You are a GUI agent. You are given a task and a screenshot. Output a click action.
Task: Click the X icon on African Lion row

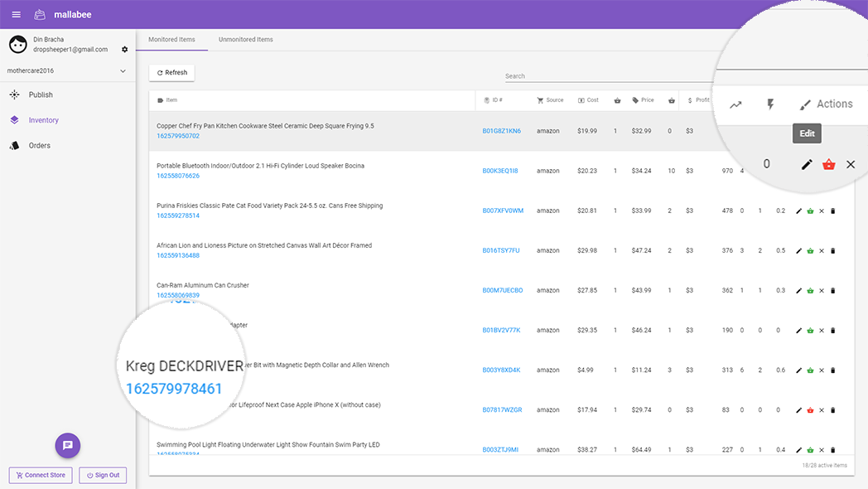click(822, 251)
